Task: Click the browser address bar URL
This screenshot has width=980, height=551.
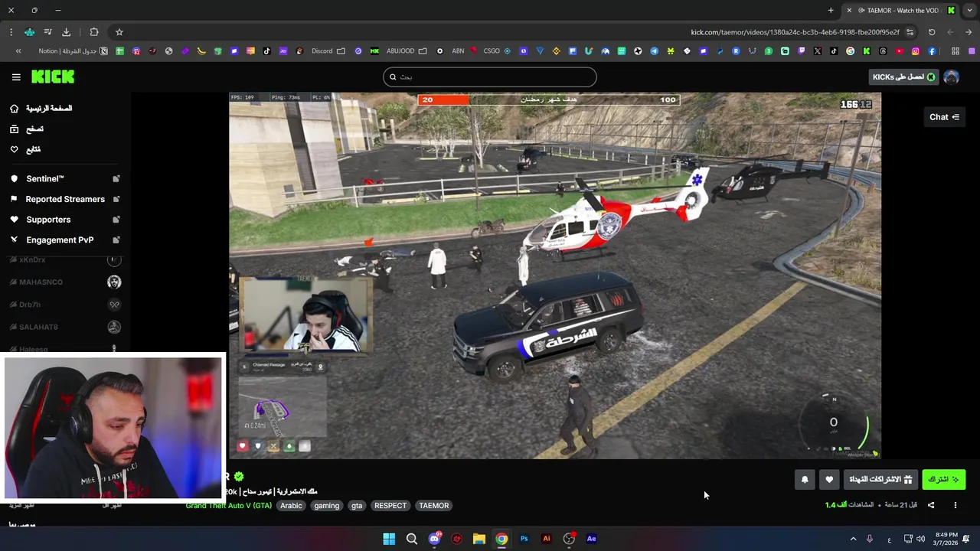Action: [795, 32]
